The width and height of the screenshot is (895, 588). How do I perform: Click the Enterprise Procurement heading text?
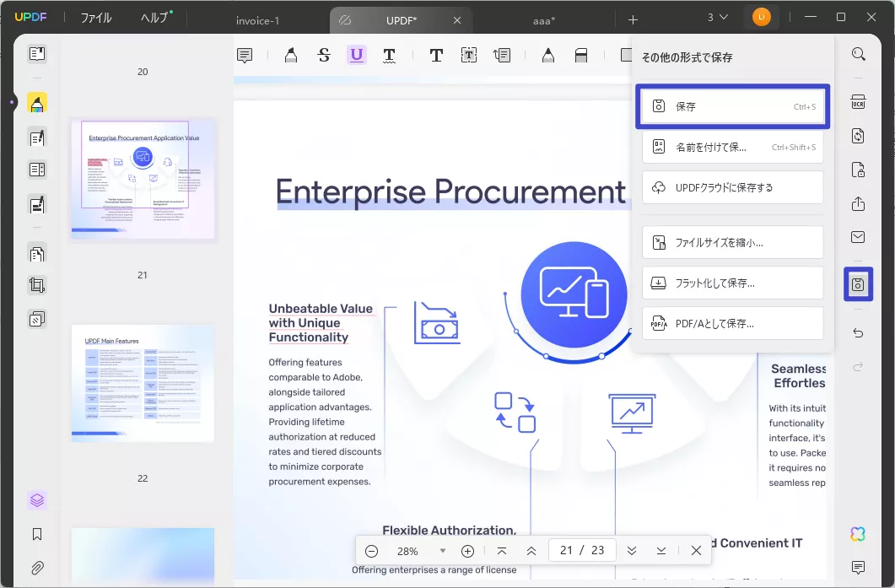click(451, 192)
